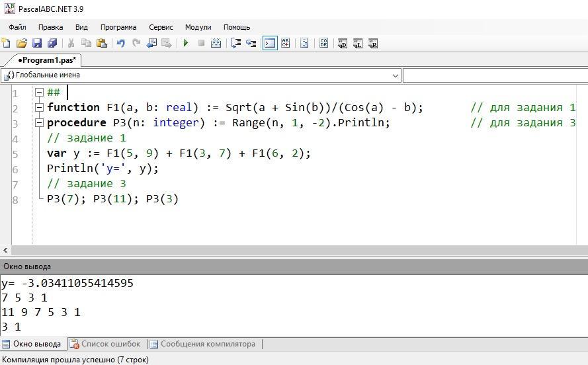Open the Сервис menu

(x=161, y=27)
